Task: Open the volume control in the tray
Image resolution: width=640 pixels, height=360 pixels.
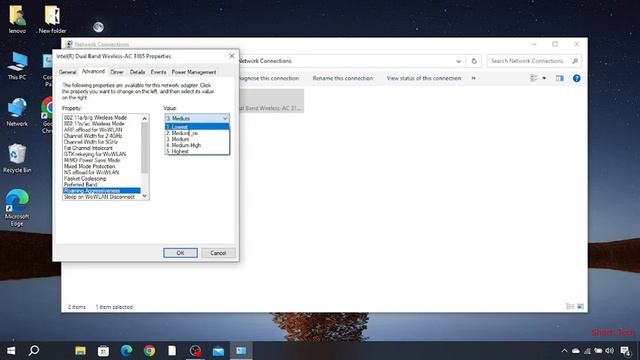Action: click(609, 351)
